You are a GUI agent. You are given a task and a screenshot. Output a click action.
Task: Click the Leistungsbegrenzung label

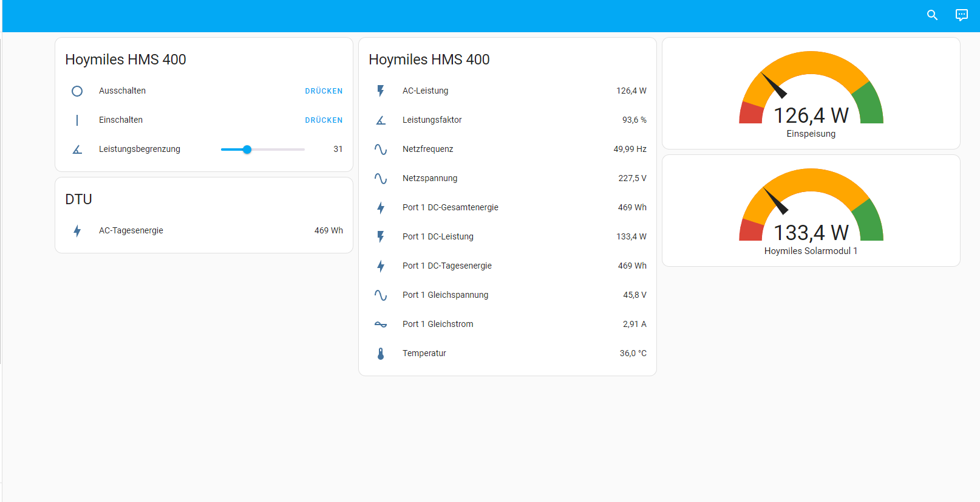tap(140, 149)
